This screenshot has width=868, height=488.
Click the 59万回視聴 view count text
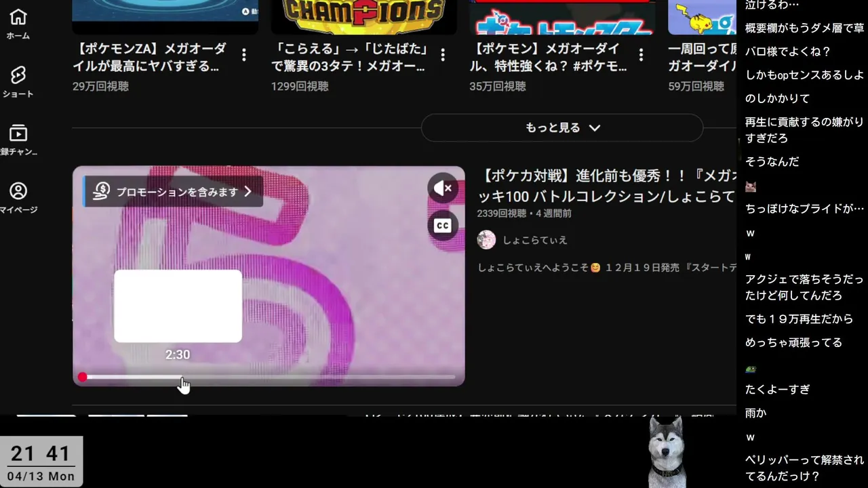[696, 86]
